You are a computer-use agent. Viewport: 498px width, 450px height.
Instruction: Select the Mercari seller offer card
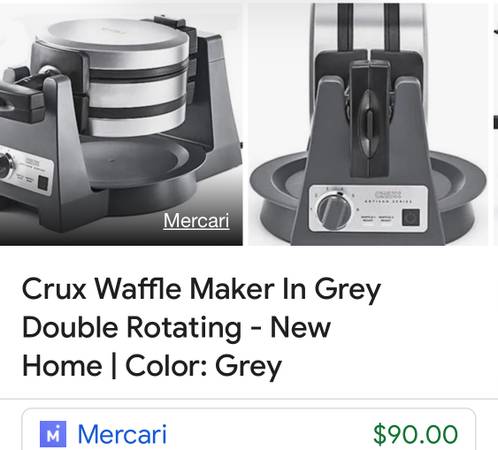[249, 429]
